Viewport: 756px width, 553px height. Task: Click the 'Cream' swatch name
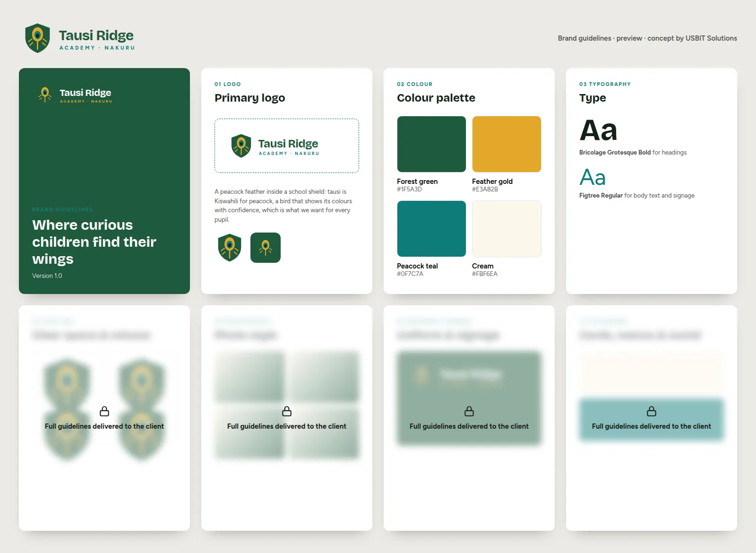(x=482, y=266)
